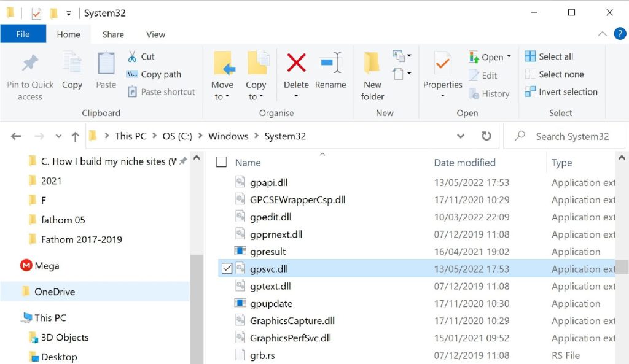This screenshot has height=364, width=629.
Task: Click the Up one level arrow
Action: pos(75,137)
